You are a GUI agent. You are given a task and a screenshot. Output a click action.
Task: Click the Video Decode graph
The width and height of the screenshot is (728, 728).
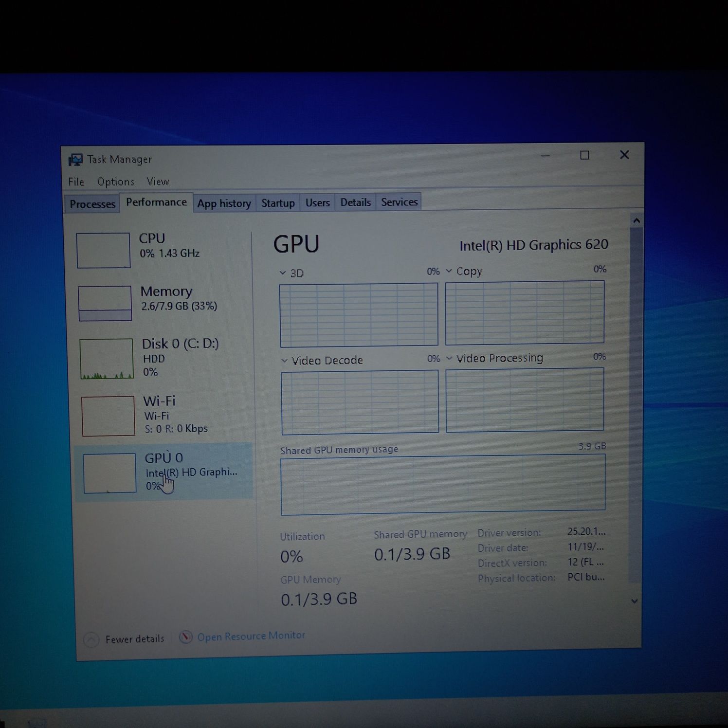(360, 402)
